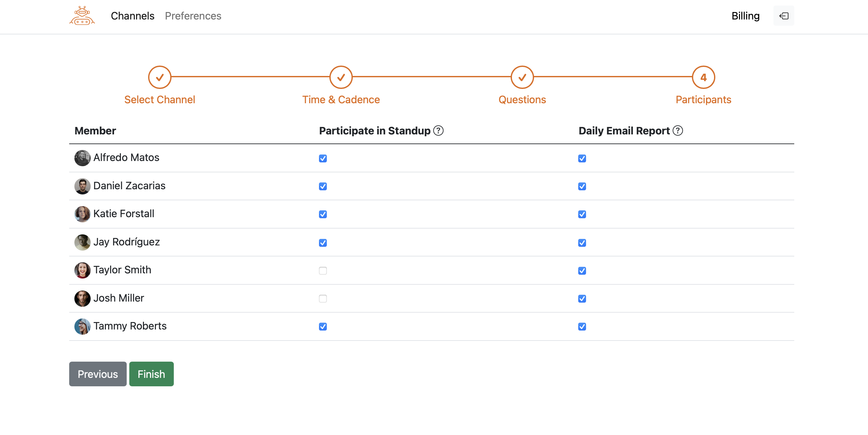Image resolution: width=868 pixels, height=435 pixels.
Task: Jump to the Questions step circle
Action: coord(522,78)
